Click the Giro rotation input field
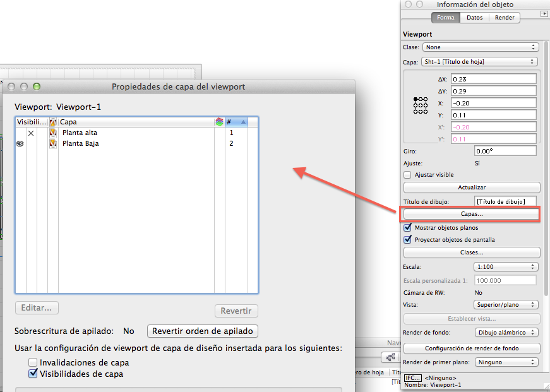550x392 pixels. pos(505,151)
